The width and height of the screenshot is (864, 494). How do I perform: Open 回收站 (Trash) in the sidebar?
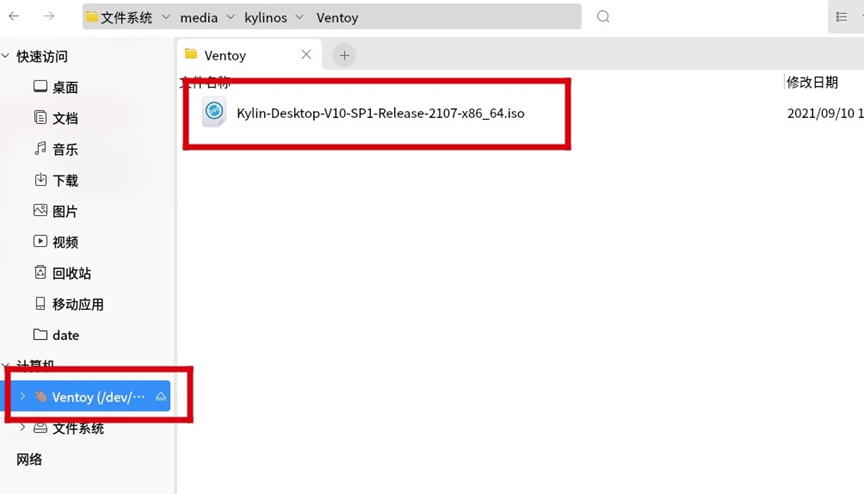[x=71, y=273]
